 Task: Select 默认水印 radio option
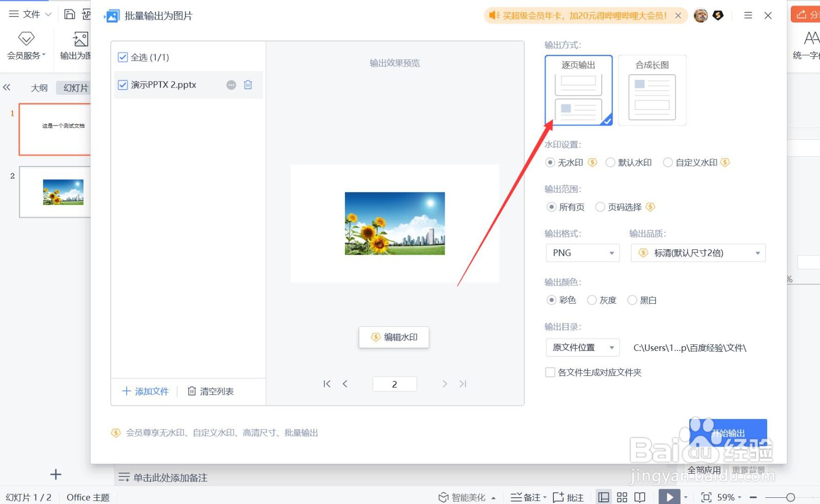click(610, 162)
